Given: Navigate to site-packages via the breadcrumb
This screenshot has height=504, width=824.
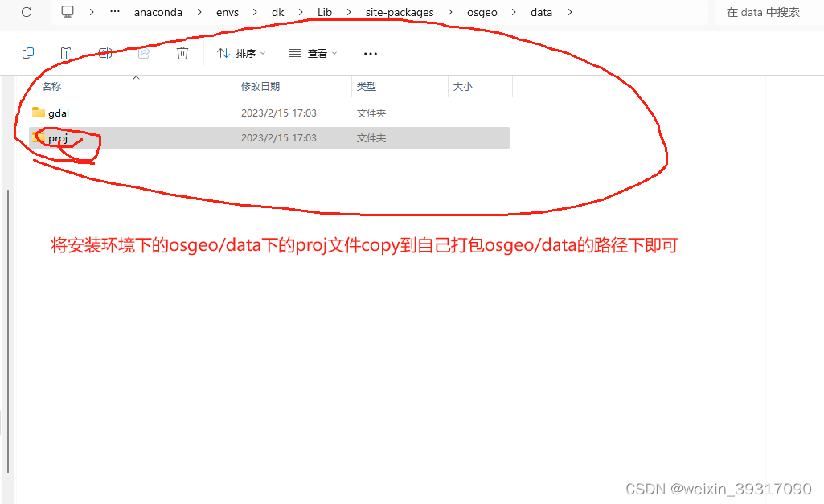Looking at the screenshot, I should click(x=399, y=12).
